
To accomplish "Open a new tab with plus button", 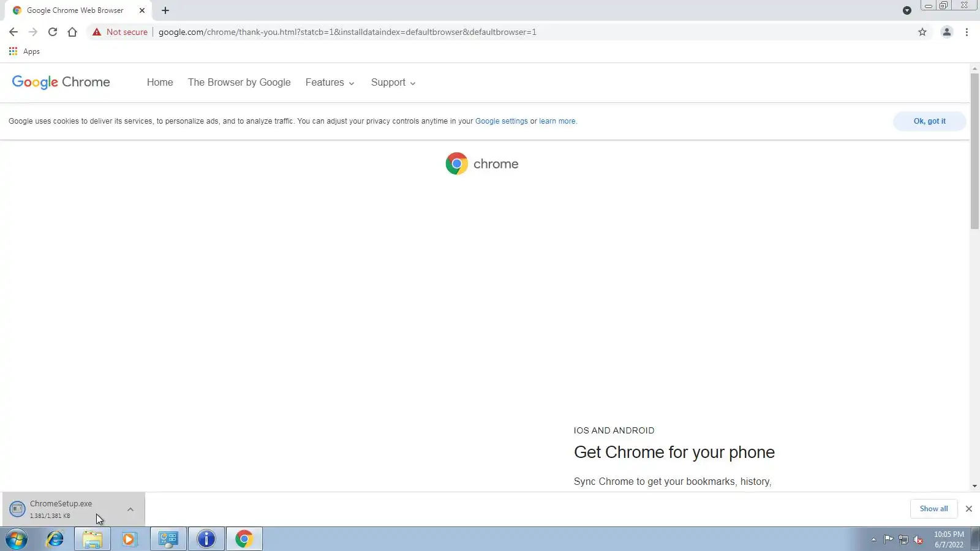I will (x=165, y=10).
